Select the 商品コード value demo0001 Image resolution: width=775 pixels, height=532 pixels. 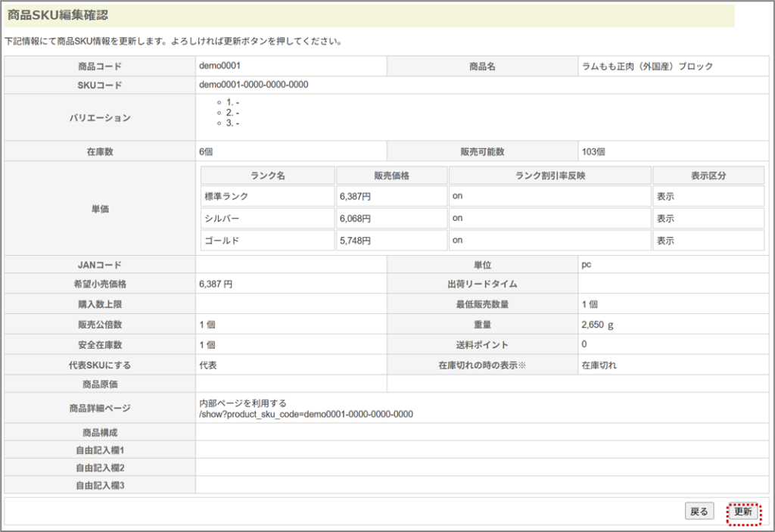(x=219, y=66)
